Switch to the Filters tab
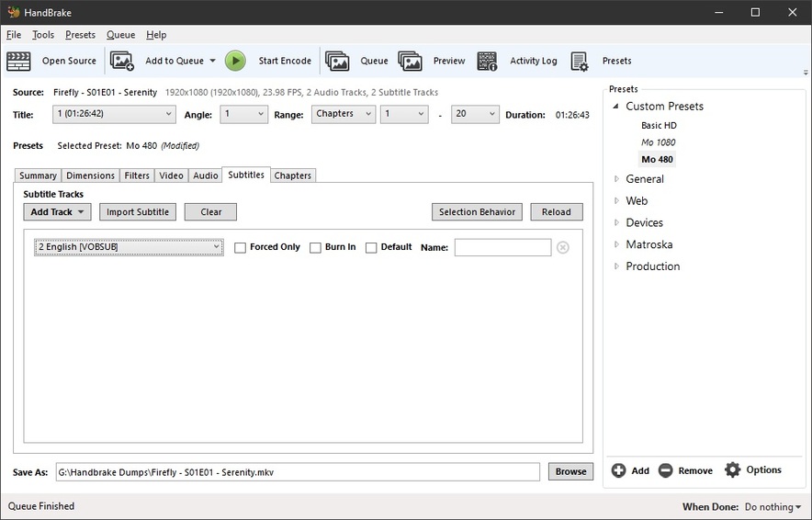Image resolution: width=812 pixels, height=520 pixels. click(x=137, y=175)
